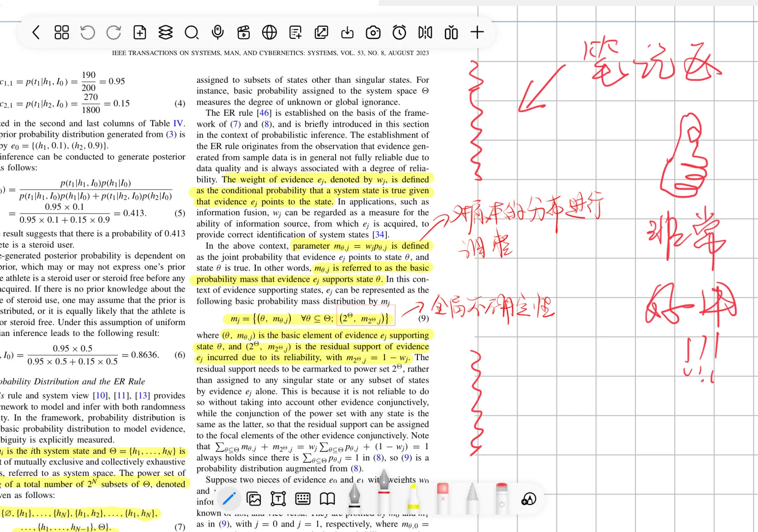Switch to reading mode book icon
This screenshot has height=532, width=758.
(327, 499)
